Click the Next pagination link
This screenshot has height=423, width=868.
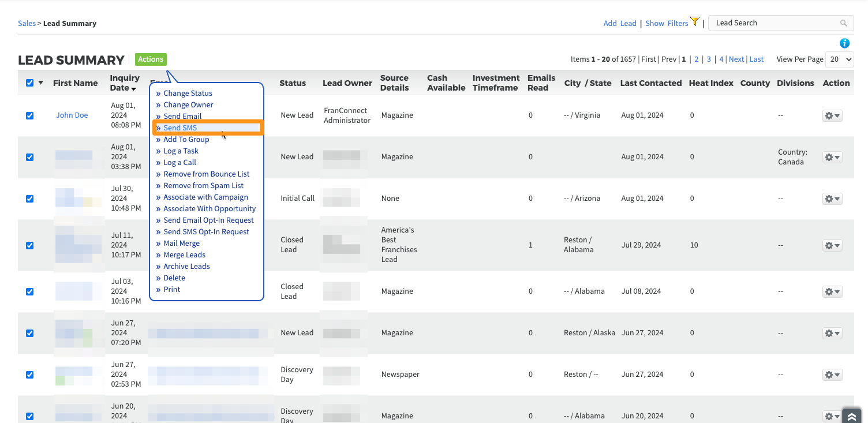736,59
